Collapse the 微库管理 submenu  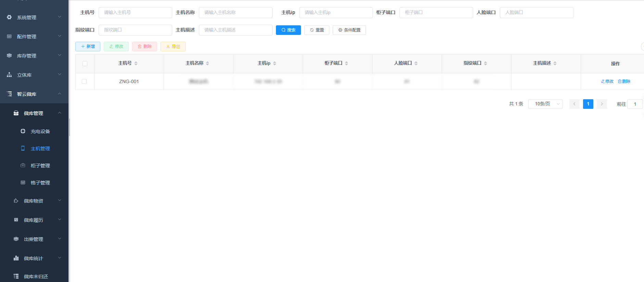click(34, 113)
